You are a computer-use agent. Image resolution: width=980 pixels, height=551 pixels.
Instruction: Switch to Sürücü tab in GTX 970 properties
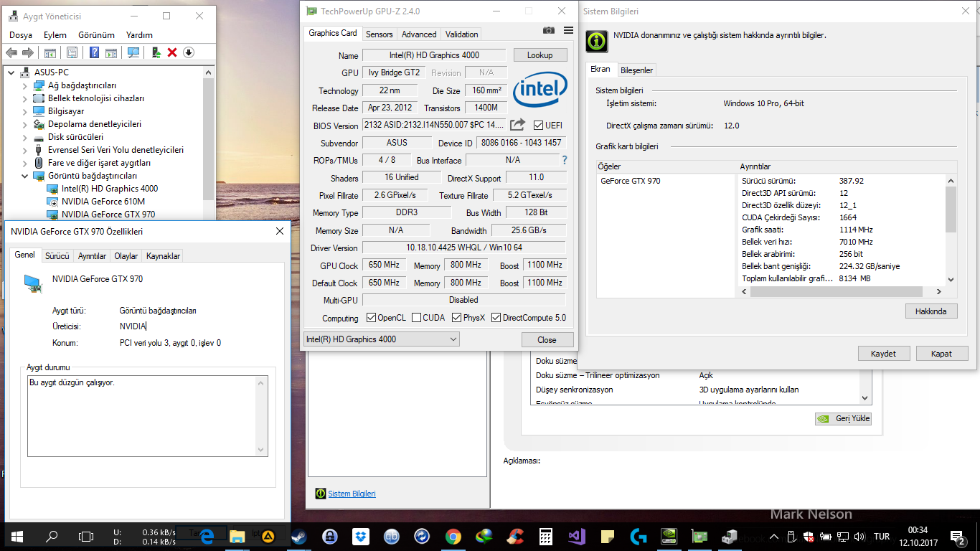[57, 256]
